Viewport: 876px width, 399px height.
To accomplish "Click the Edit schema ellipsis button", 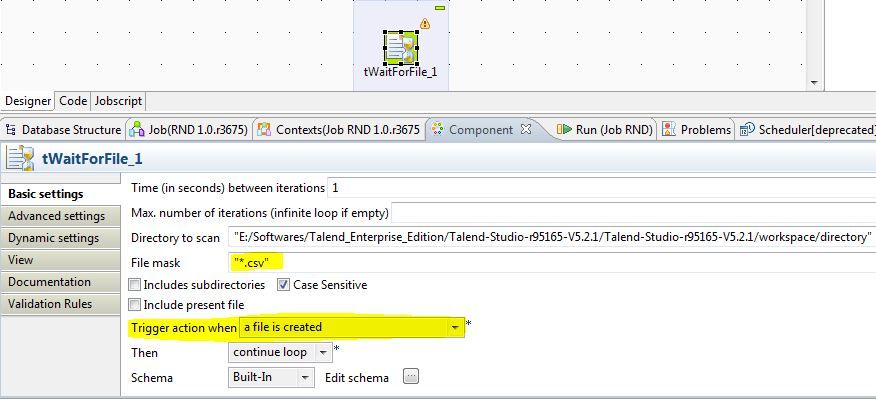I will coord(411,377).
